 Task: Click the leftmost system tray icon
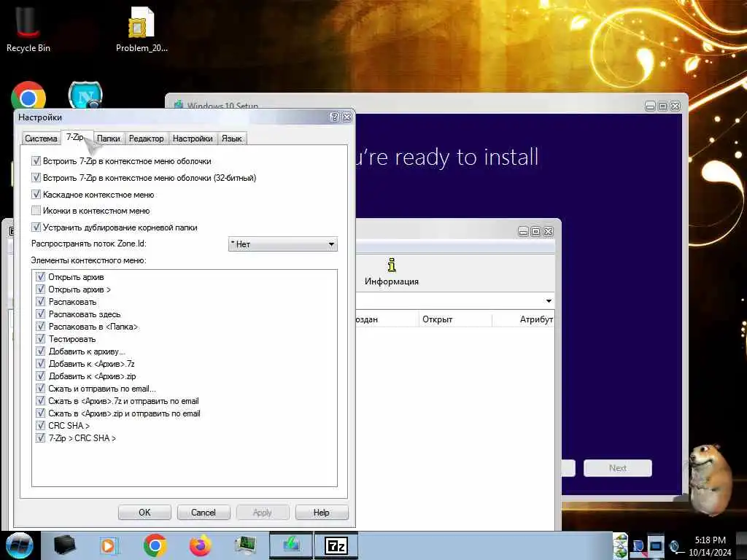620,545
